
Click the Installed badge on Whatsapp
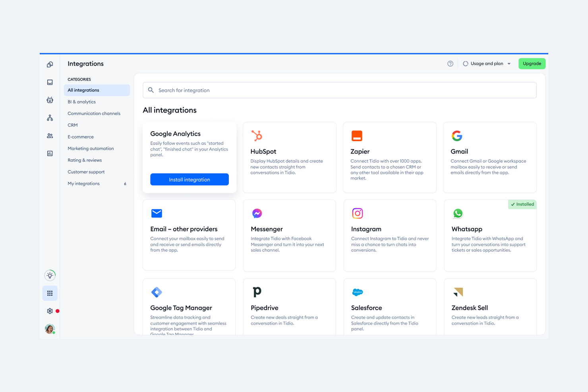pos(522,204)
